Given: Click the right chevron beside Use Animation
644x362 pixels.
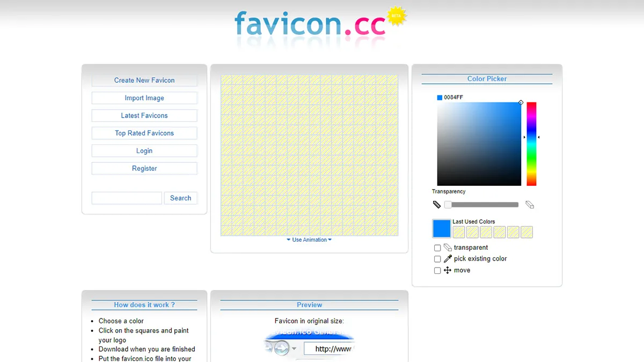Looking at the screenshot, I should point(330,240).
